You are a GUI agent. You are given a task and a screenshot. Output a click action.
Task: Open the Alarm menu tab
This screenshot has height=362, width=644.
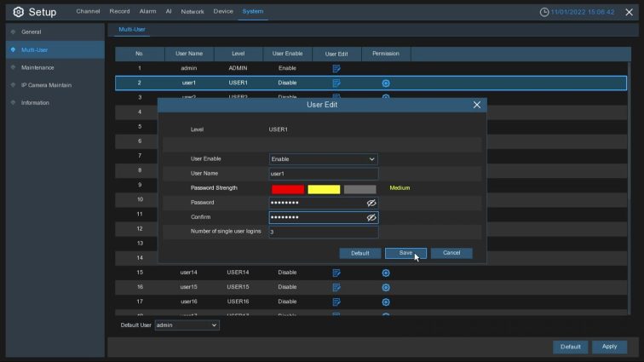(x=147, y=12)
